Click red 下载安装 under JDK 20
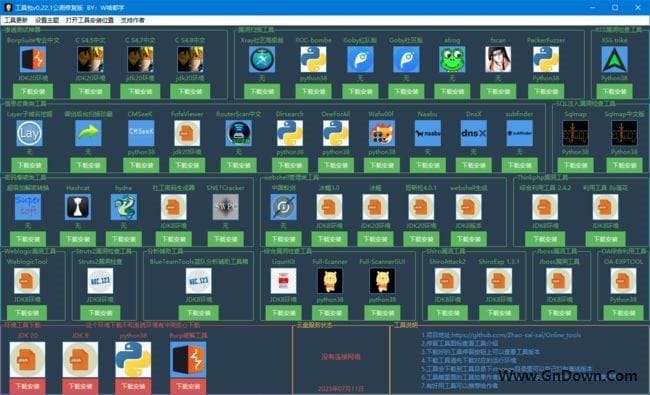The width and height of the screenshot is (650, 395). 27,386
